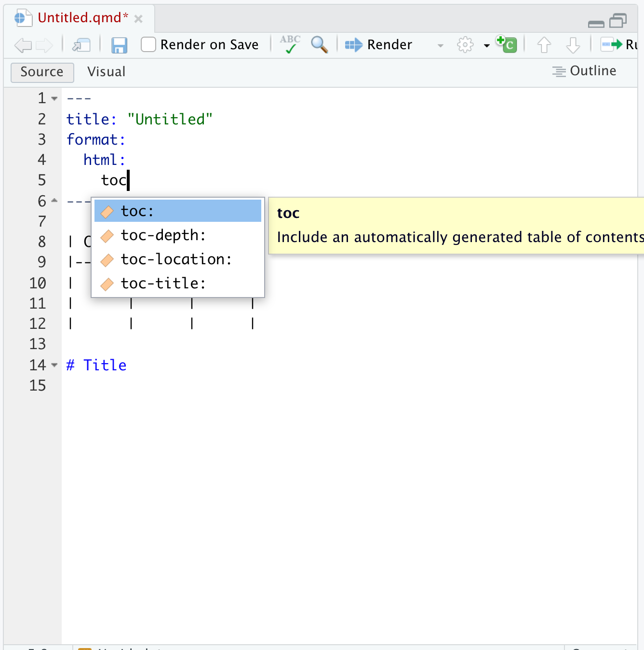The image size is (644, 650).
Task: Select toc-depth from the autocomplete list
Action: click(x=163, y=235)
